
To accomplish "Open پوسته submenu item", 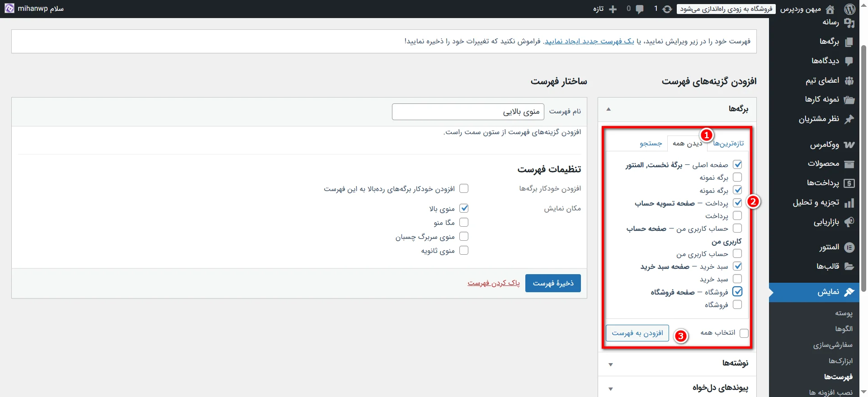I will coord(844,313).
